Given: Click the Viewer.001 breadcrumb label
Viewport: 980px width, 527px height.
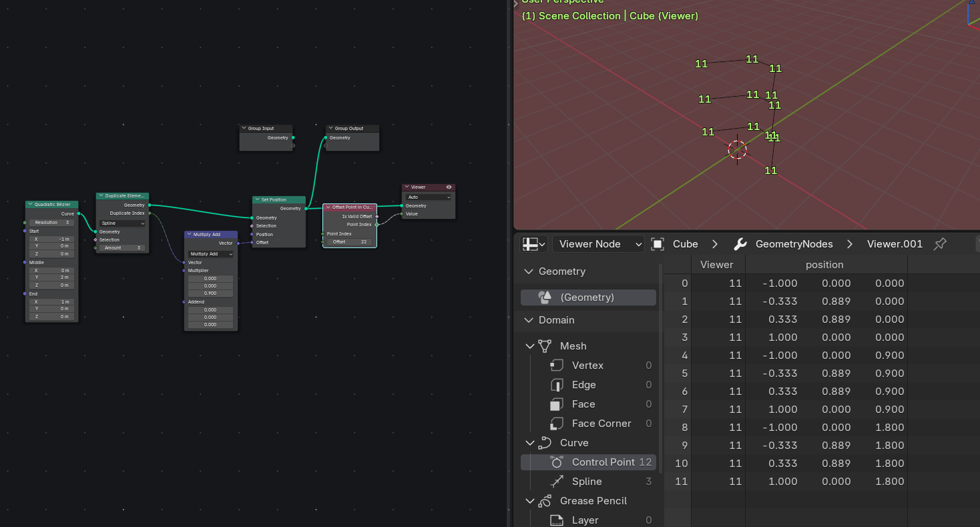Looking at the screenshot, I should pos(895,244).
